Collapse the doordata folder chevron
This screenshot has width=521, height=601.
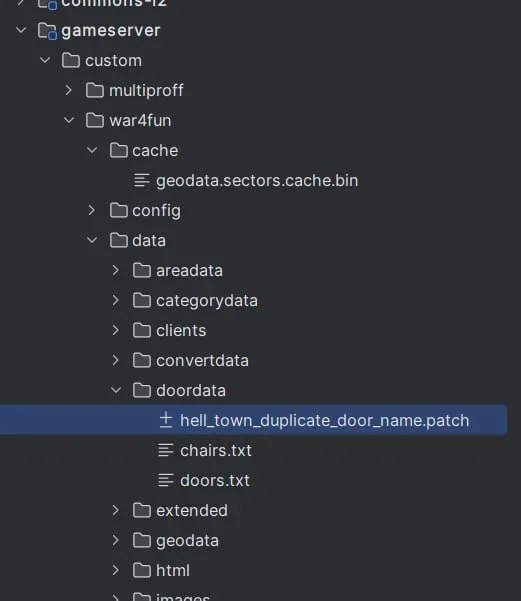[x=116, y=390]
